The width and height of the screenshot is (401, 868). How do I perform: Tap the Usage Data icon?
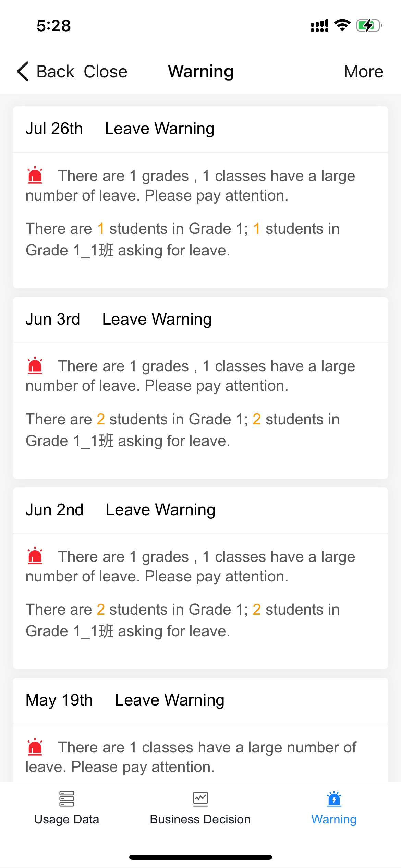(x=66, y=798)
